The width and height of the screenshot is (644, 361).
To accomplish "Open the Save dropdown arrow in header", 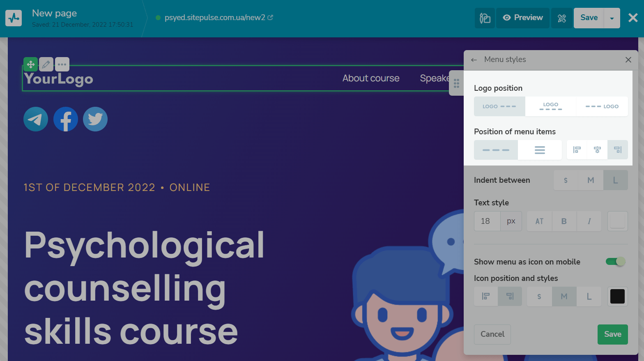I will point(612,18).
